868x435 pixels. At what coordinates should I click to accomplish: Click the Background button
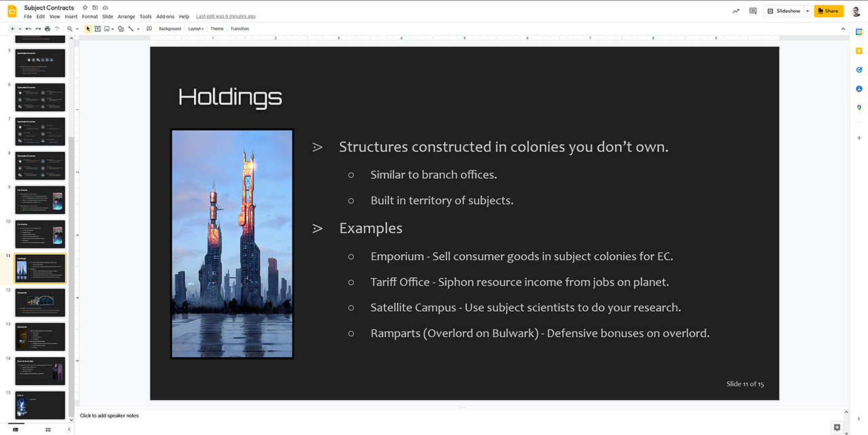coord(170,28)
